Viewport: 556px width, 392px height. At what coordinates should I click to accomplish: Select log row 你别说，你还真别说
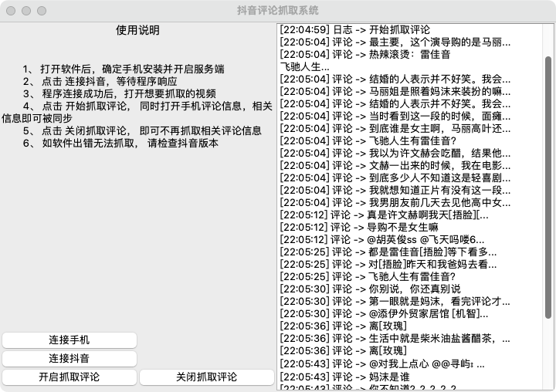(371, 289)
